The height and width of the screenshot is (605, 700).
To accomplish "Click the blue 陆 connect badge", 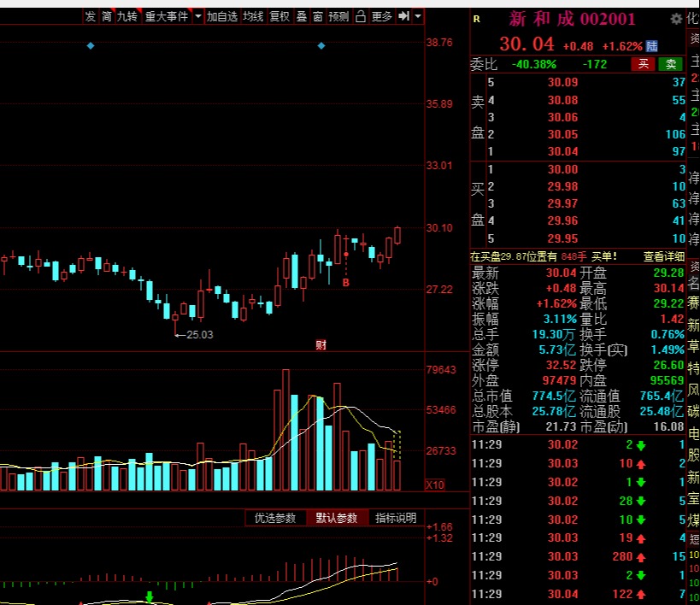I will click(652, 46).
